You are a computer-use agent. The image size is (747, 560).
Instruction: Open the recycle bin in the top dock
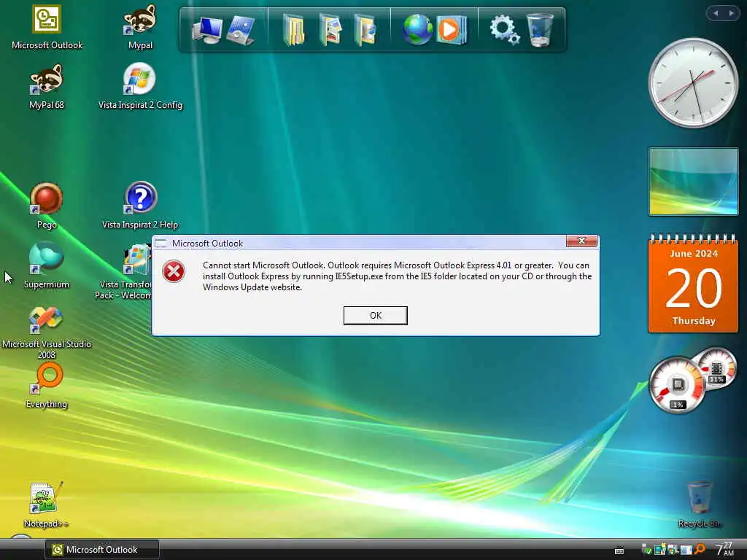click(540, 29)
